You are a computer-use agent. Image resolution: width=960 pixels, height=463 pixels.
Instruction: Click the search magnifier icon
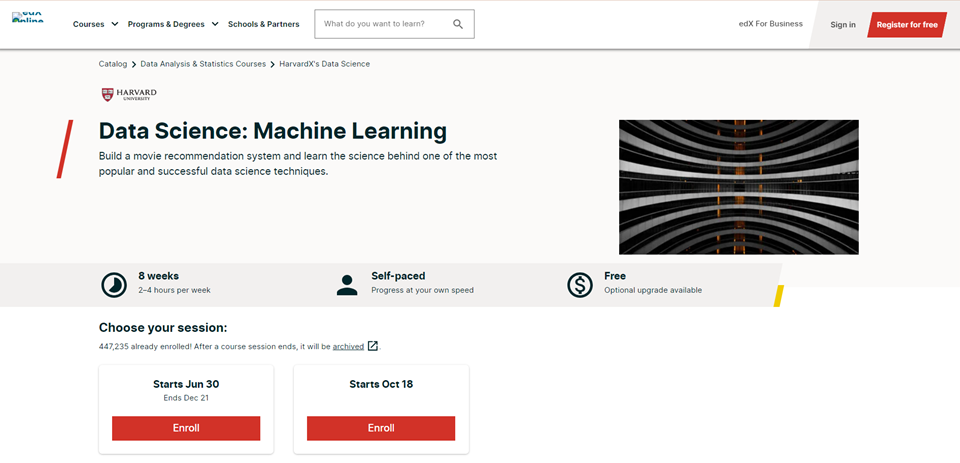tap(458, 24)
